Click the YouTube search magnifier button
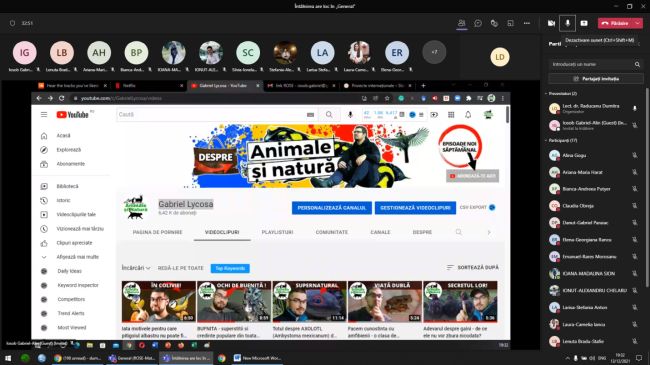This screenshot has width=650, height=365. (329, 114)
